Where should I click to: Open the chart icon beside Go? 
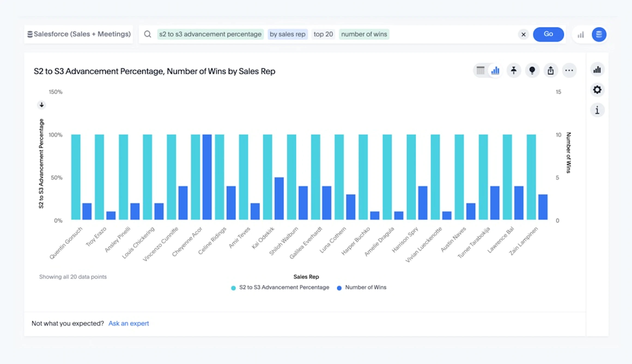click(x=581, y=35)
